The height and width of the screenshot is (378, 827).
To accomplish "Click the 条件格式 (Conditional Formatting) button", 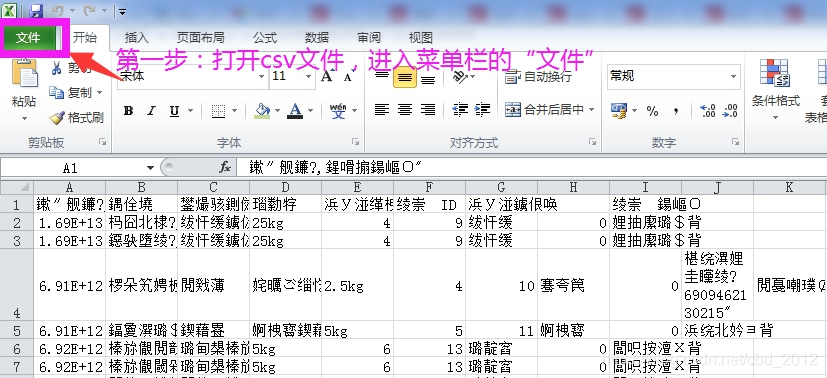I will [775, 91].
